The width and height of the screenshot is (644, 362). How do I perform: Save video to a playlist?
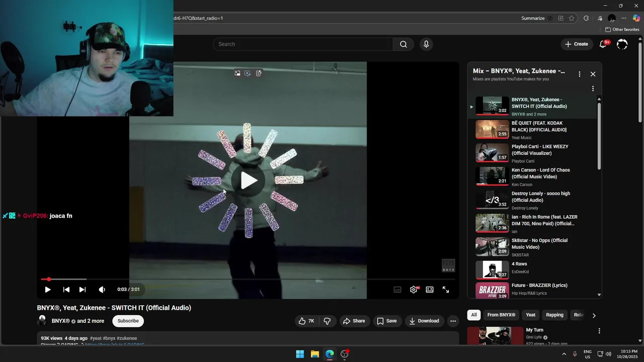(387, 321)
